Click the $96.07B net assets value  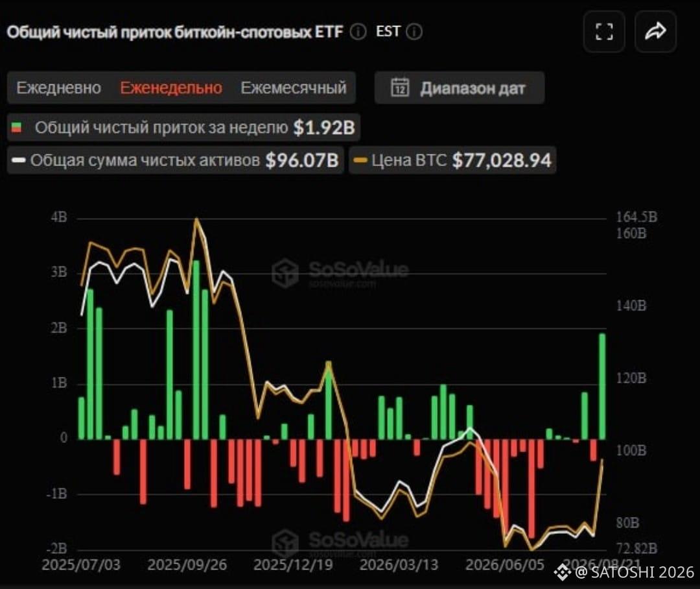302,160
